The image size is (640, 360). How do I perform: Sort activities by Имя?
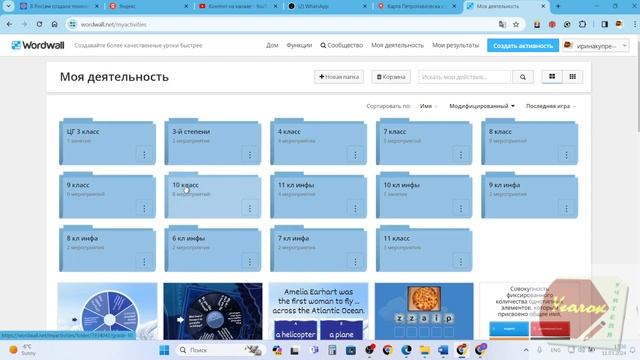[x=428, y=106]
